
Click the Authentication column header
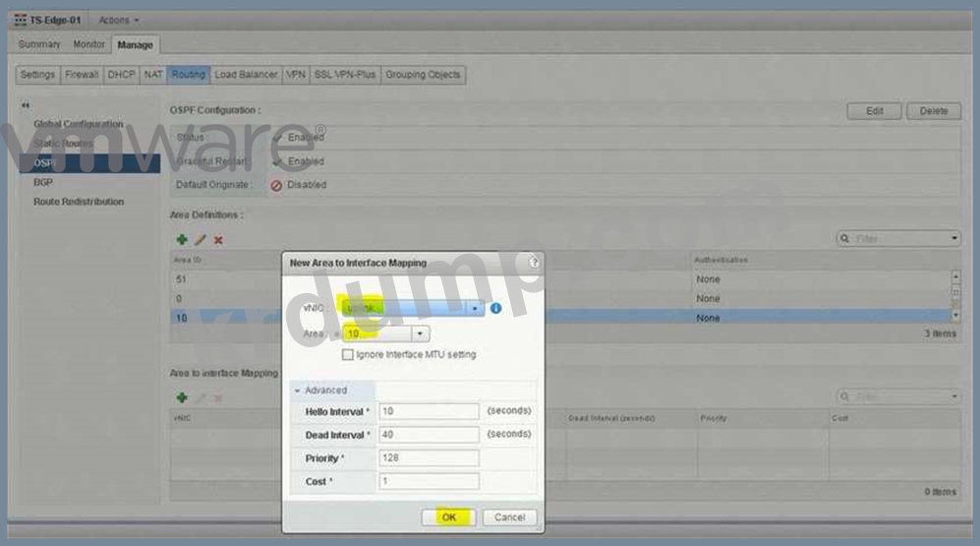pos(721,260)
